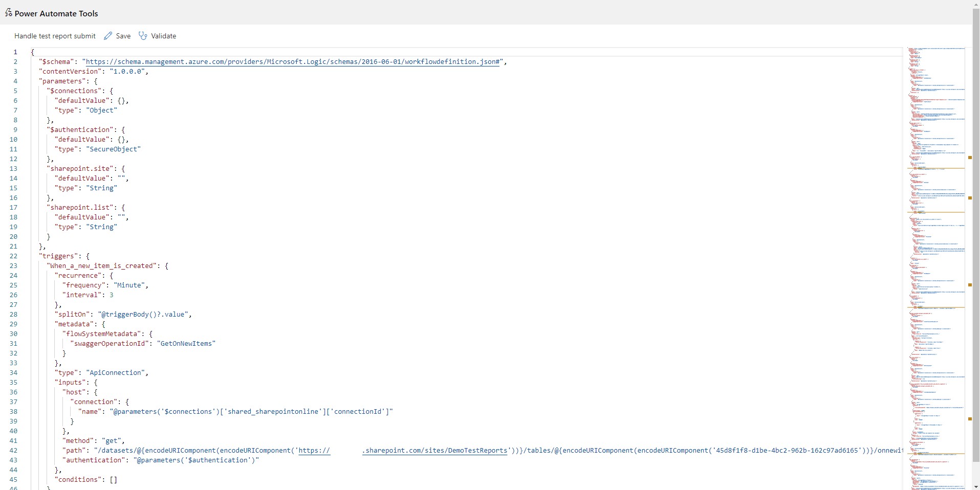Click the "interval" key

coord(82,295)
